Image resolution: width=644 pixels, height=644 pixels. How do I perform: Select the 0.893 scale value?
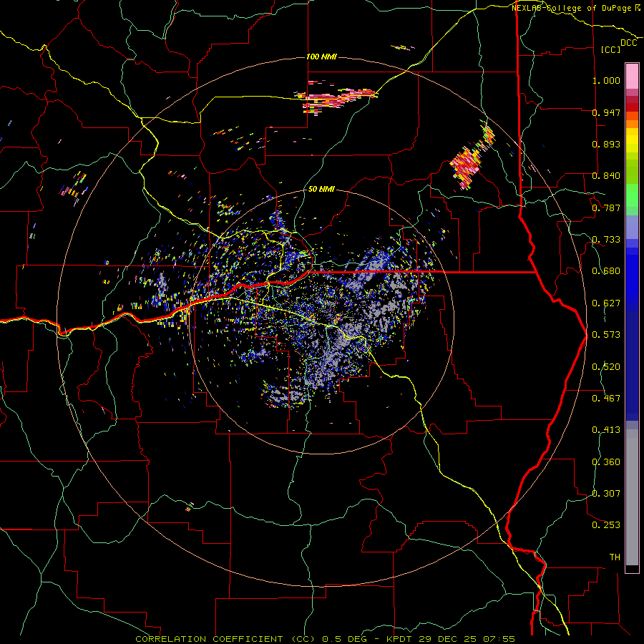coord(606,144)
